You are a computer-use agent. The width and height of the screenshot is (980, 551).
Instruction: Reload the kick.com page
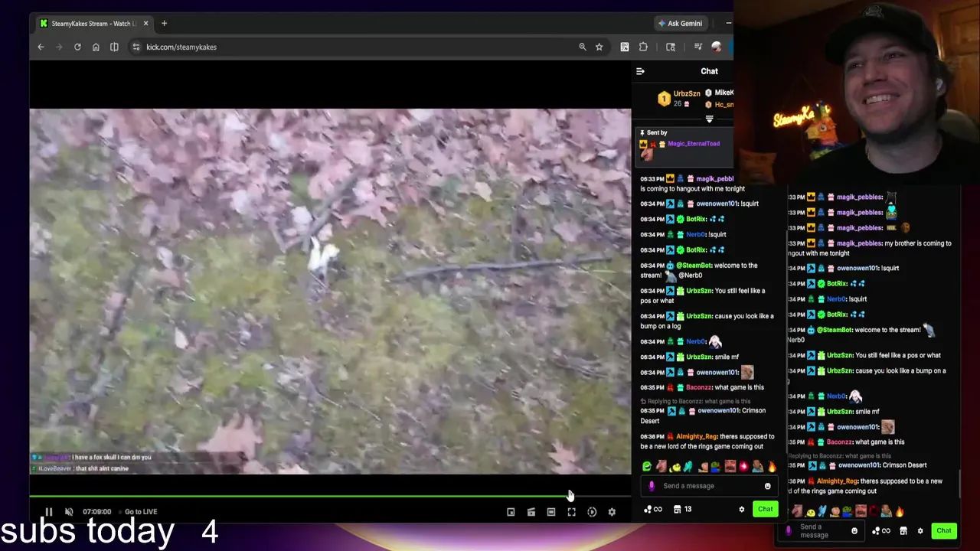click(77, 47)
